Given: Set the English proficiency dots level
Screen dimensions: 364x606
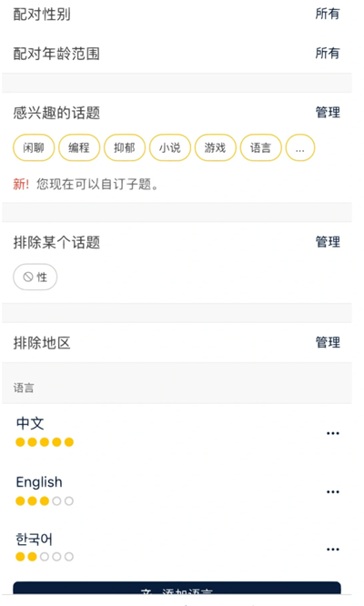Looking at the screenshot, I should [x=45, y=500].
